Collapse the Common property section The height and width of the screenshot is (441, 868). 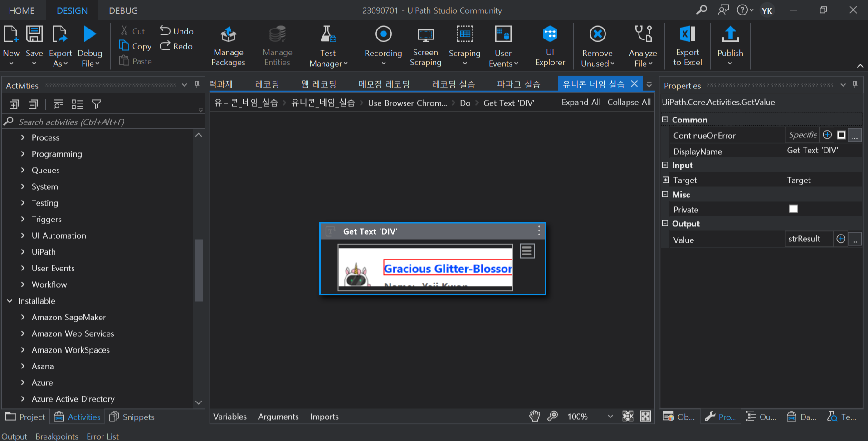coord(665,119)
